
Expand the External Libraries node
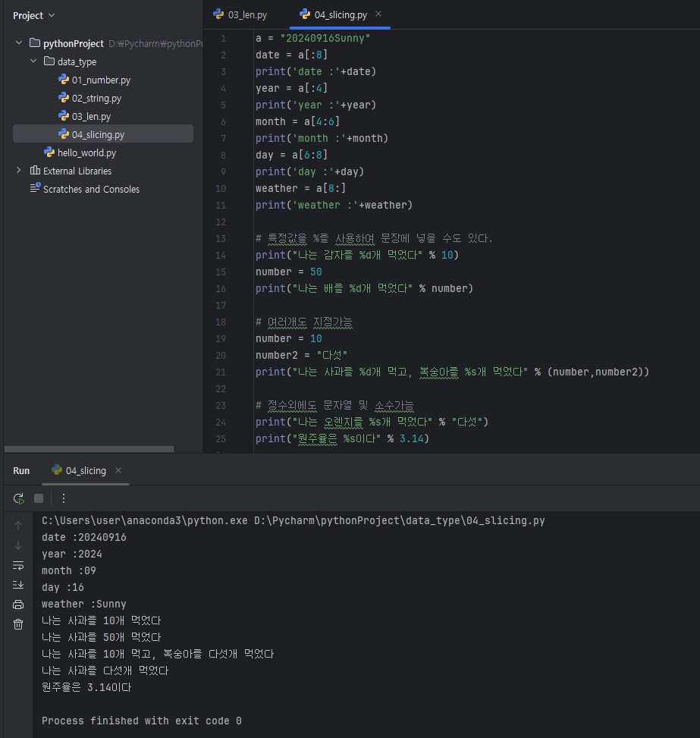click(x=19, y=171)
